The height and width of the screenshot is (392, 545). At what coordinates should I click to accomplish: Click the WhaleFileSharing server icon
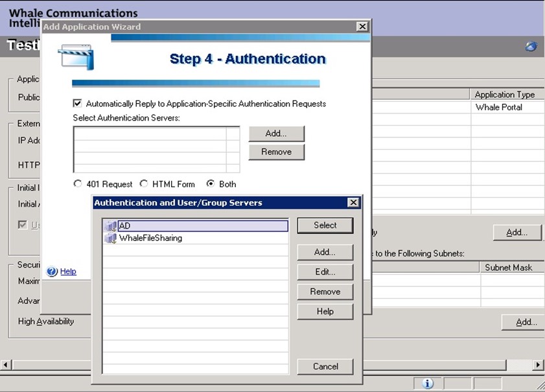(x=110, y=238)
